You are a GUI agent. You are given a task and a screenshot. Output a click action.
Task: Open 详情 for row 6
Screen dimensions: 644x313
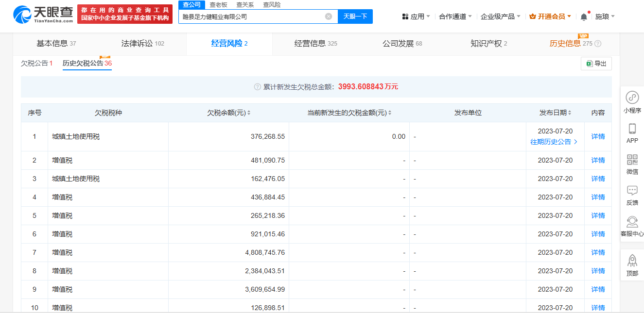coord(598,234)
